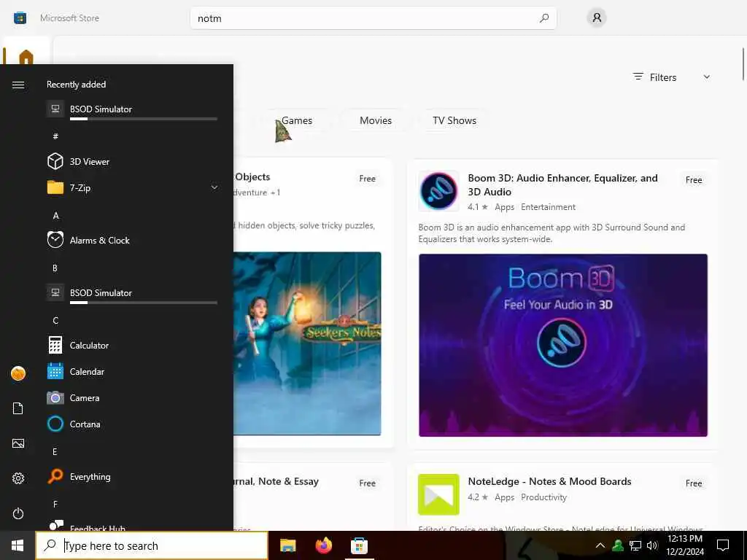Click the Power button in Start menu
The image size is (747, 560).
tap(18, 513)
